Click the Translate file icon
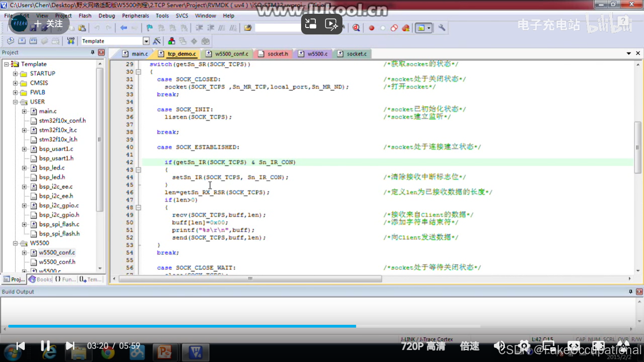 coord(11,41)
